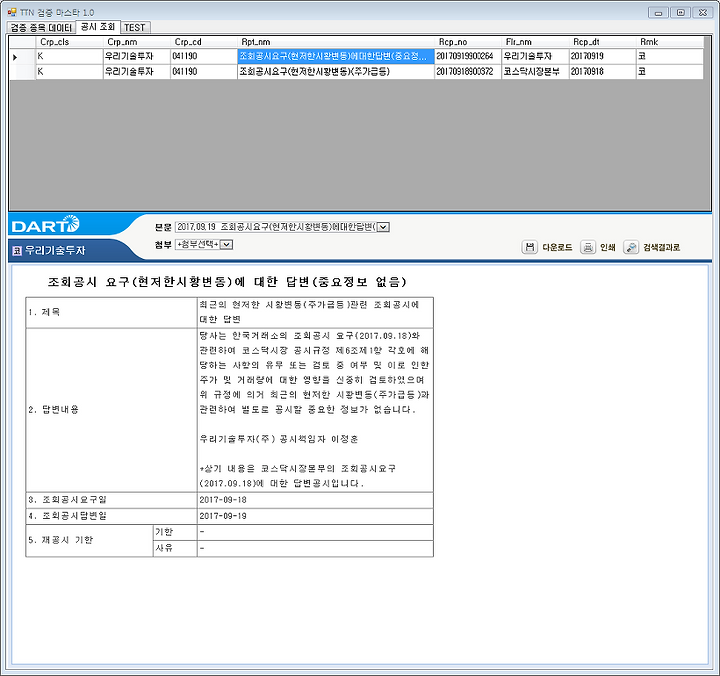This screenshot has height=676, width=720.
Task: Click receipt number 20170919900264
Action: pos(468,56)
